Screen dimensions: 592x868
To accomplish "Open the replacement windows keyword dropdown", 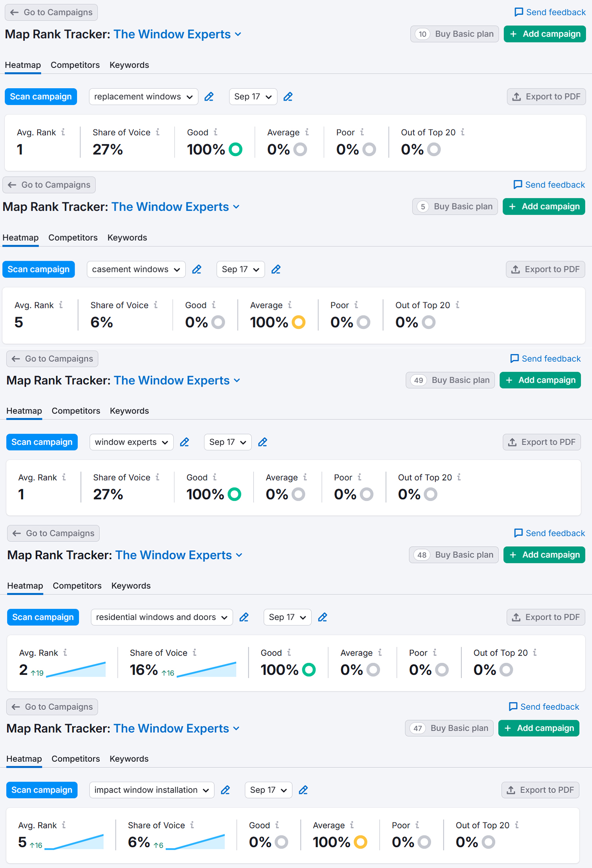I will (143, 97).
